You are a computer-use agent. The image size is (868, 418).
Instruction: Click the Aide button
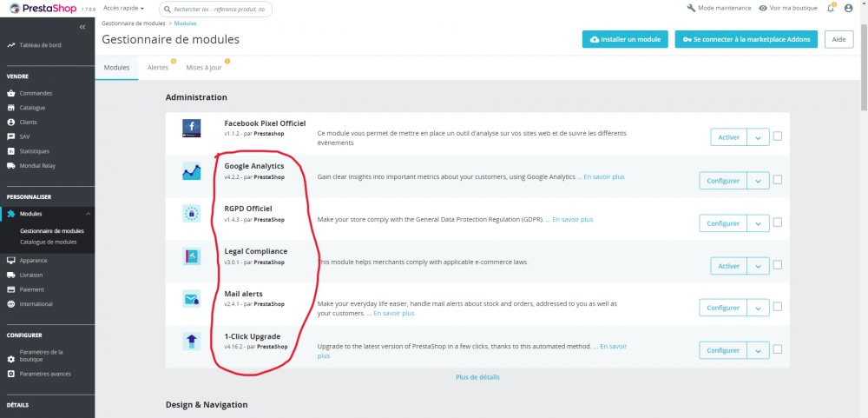coord(839,39)
